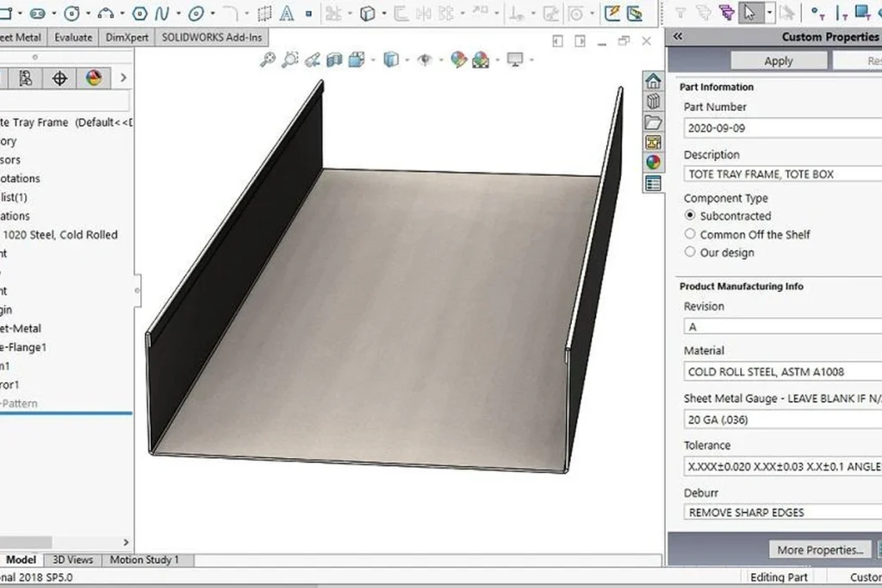Click the Instant2D icon
This screenshot has height=588, width=882.
(635, 13)
